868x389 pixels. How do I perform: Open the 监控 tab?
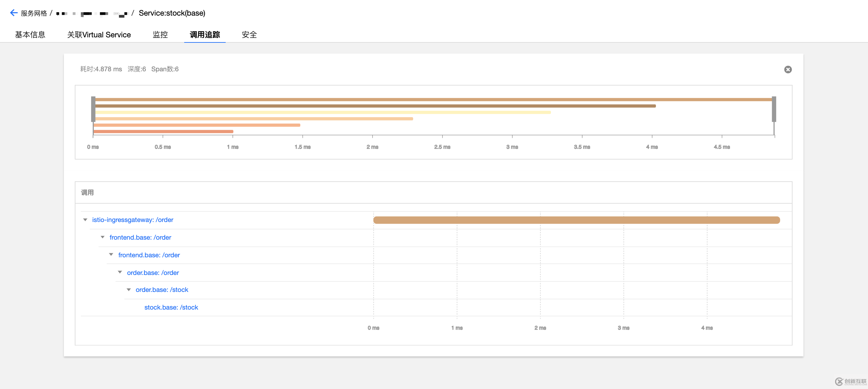coord(160,35)
